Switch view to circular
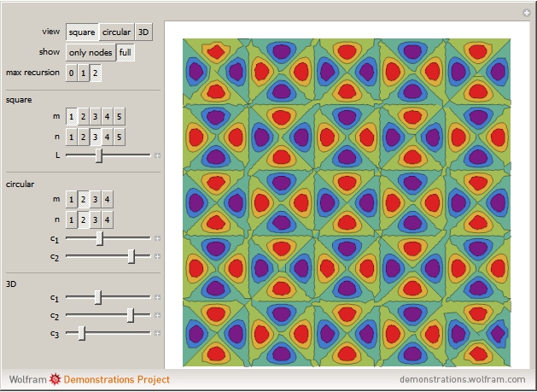Viewport: 537px width, 392px height. pyautogui.click(x=116, y=32)
